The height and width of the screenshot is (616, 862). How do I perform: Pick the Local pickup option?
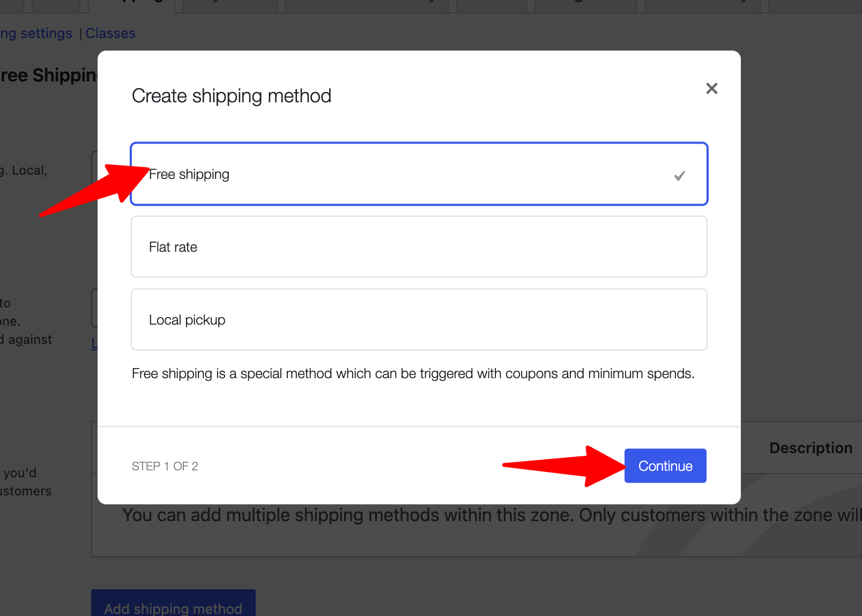point(419,320)
